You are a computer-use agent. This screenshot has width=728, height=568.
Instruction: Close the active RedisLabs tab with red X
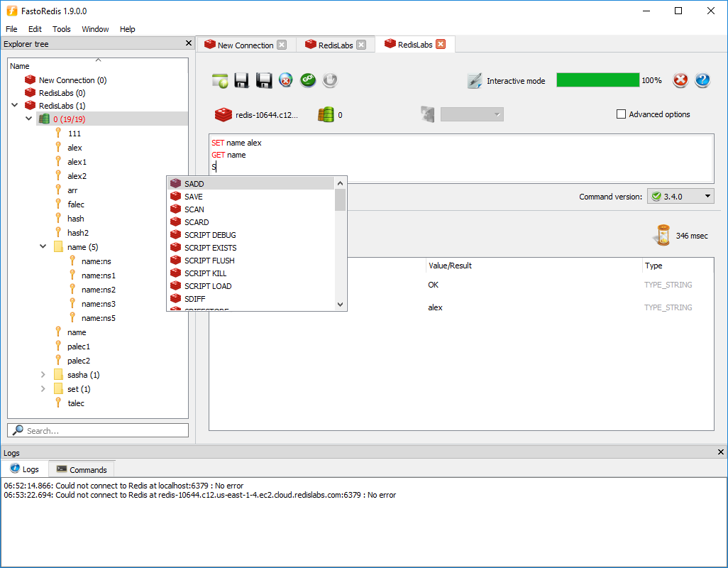[441, 44]
